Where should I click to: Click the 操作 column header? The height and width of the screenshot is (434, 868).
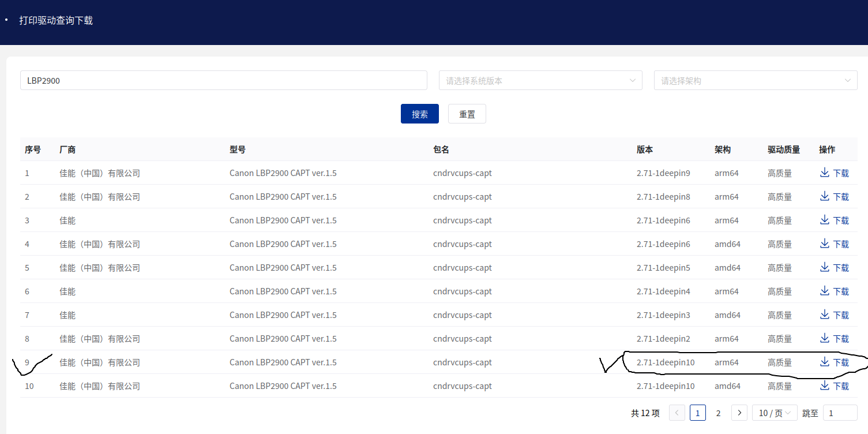pos(827,149)
